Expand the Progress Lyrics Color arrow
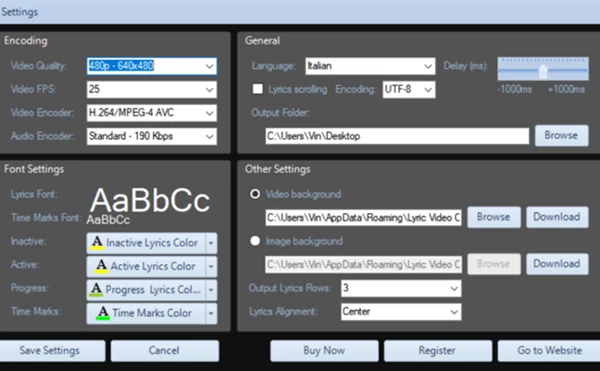600x371 pixels. (211, 290)
